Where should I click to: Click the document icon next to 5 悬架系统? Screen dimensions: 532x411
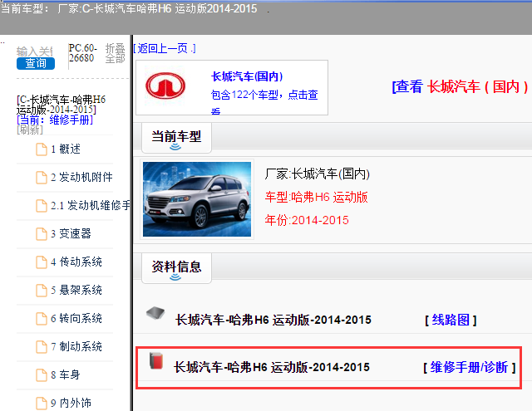(x=42, y=291)
